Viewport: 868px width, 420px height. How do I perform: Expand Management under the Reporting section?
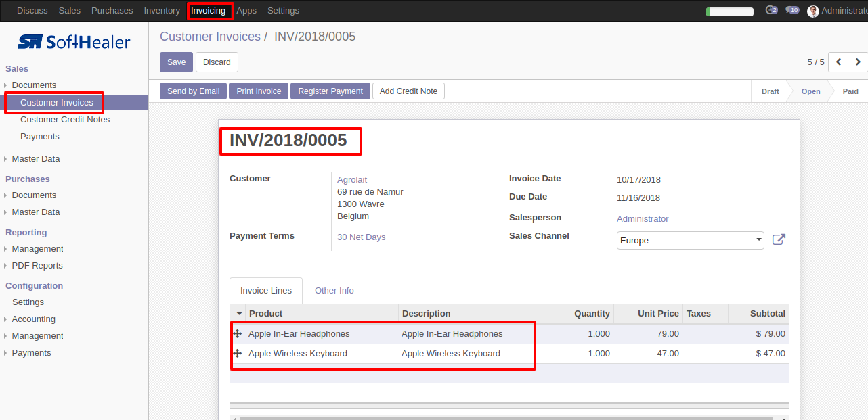pyautogui.click(x=37, y=249)
